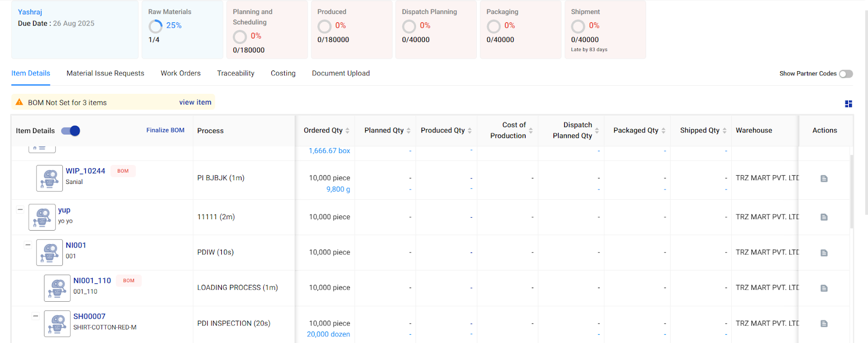Click the Finalize BOM link

[165, 130]
